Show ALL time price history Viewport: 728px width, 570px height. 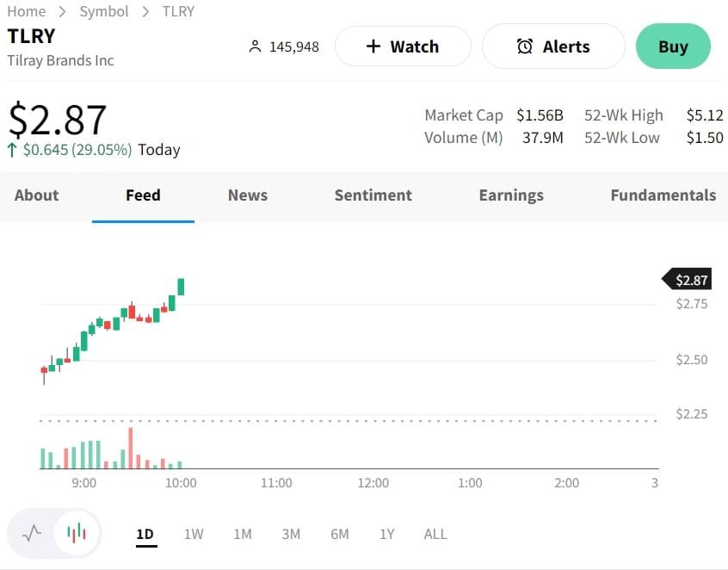tap(435, 534)
